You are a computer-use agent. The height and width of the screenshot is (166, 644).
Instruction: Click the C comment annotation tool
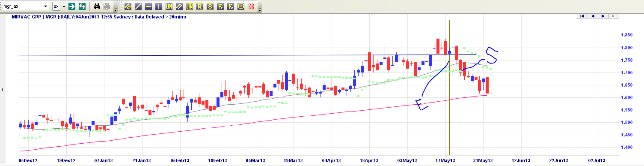pos(241,7)
